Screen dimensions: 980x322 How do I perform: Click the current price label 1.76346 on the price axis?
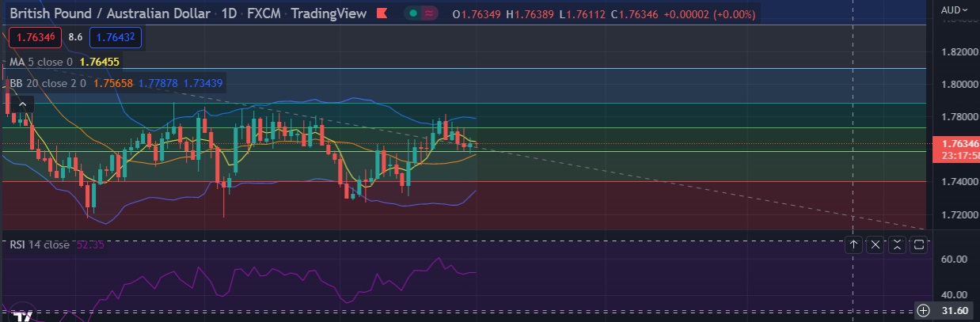[x=956, y=144]
